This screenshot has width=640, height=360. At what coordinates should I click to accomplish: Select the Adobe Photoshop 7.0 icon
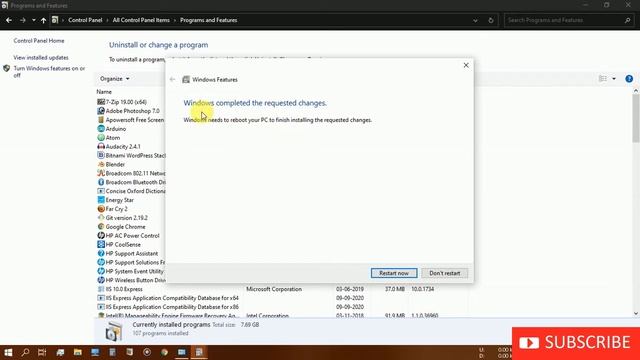tap(101, 111)
